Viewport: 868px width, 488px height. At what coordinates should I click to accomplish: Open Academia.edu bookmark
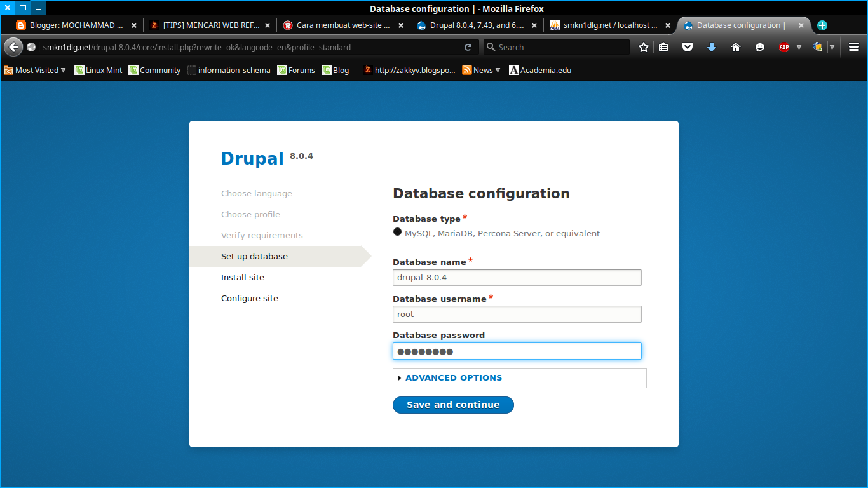(540, 70)
